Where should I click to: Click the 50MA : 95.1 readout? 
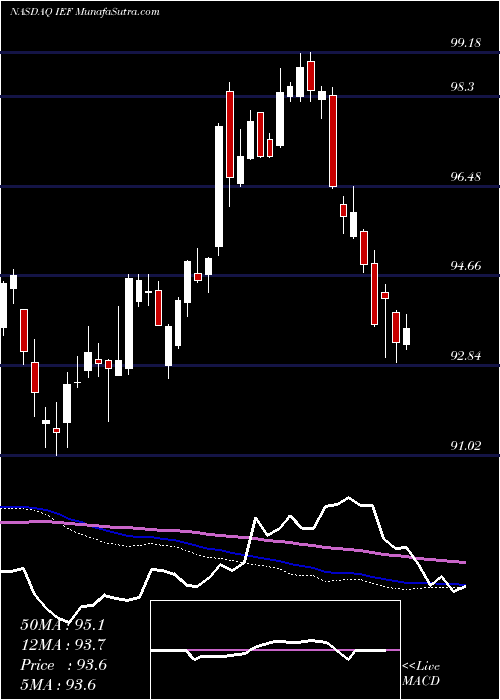(x=64, y=625)
